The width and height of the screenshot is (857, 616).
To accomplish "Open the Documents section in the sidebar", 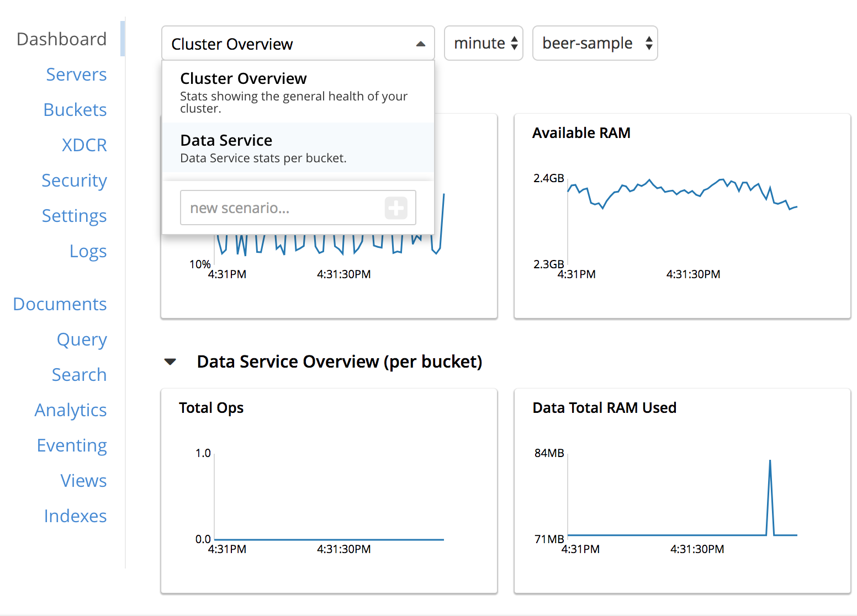I will 60,304.
